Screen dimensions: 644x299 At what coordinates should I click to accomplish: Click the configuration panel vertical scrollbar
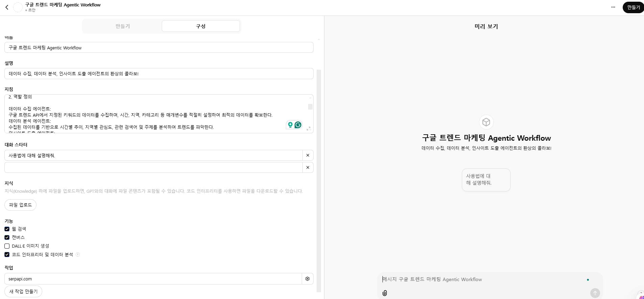pos(319,181)
